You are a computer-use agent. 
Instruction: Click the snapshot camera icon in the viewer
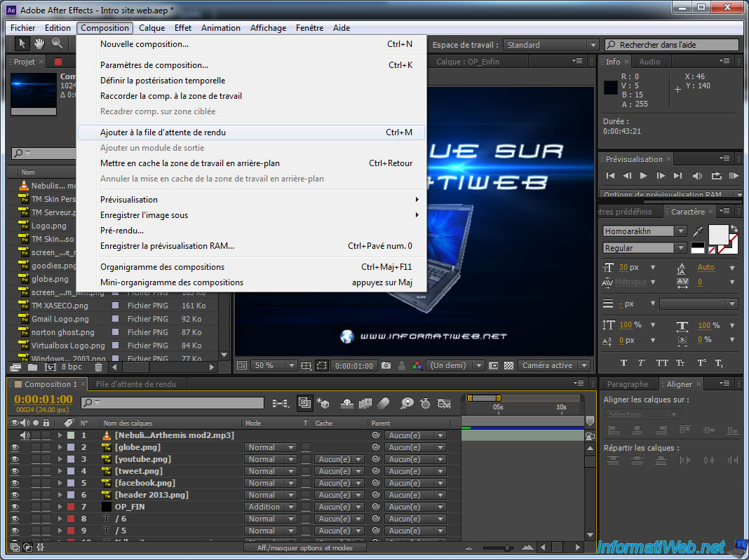386,365
